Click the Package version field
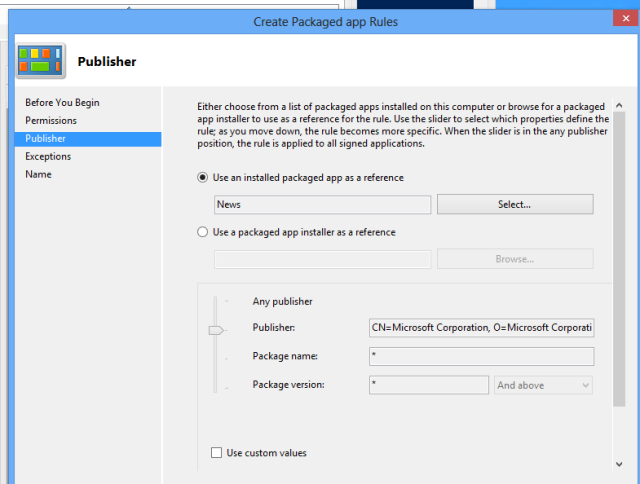Screen dimensions: 640x484 coord(429,385)
